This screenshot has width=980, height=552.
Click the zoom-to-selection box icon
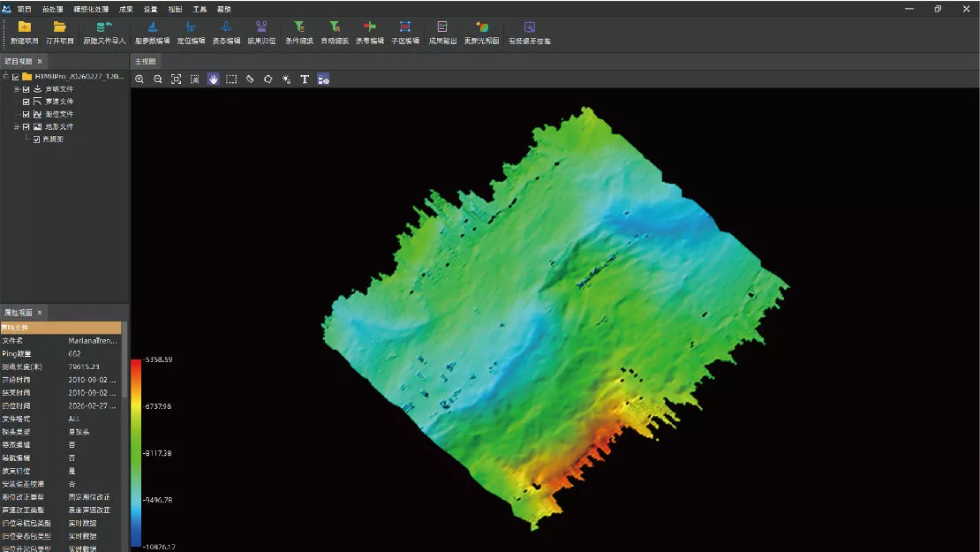194,79
